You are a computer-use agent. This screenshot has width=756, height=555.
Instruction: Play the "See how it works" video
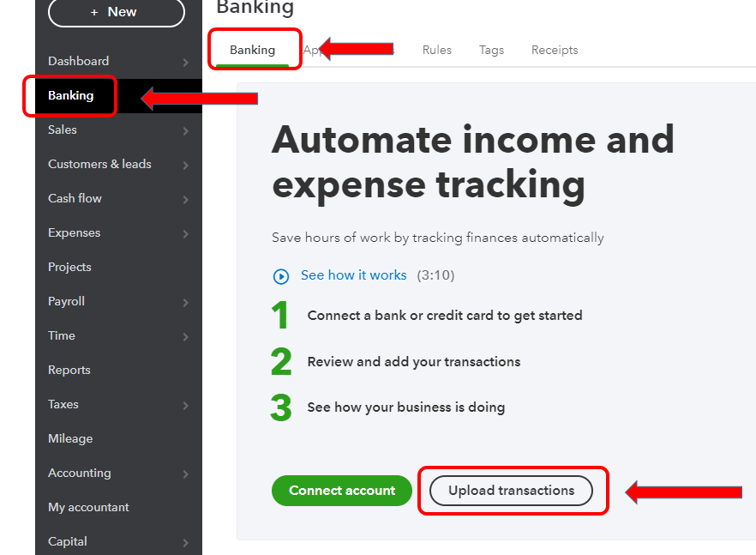pos(353,275)
